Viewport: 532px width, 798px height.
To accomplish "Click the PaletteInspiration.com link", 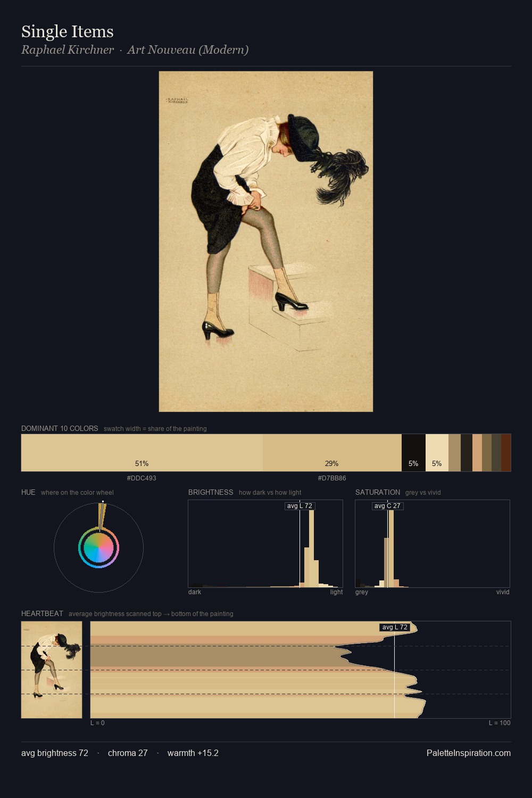I will pyautogui.click(x=469, y=753).
